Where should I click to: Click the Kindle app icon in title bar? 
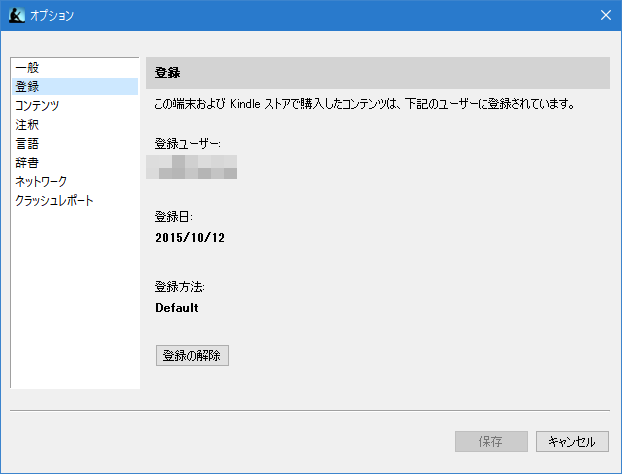pos(17,15)
